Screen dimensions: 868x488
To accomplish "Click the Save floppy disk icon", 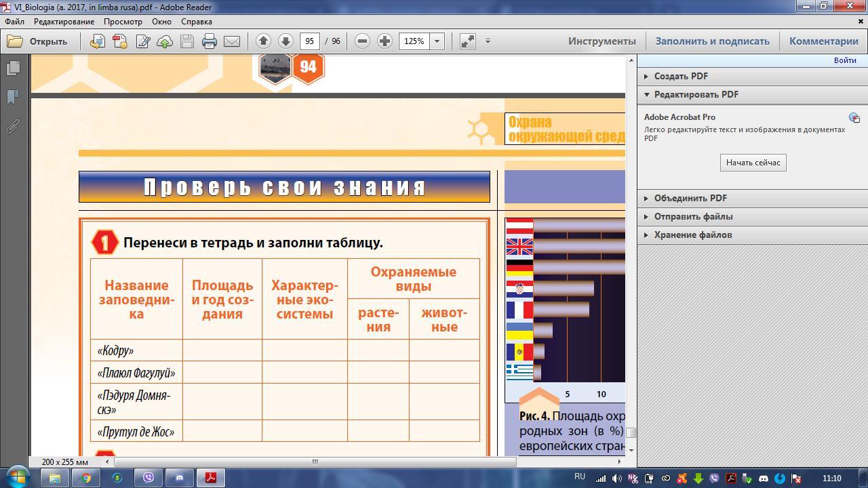I will pyautogui.click(x=187, y=41).
